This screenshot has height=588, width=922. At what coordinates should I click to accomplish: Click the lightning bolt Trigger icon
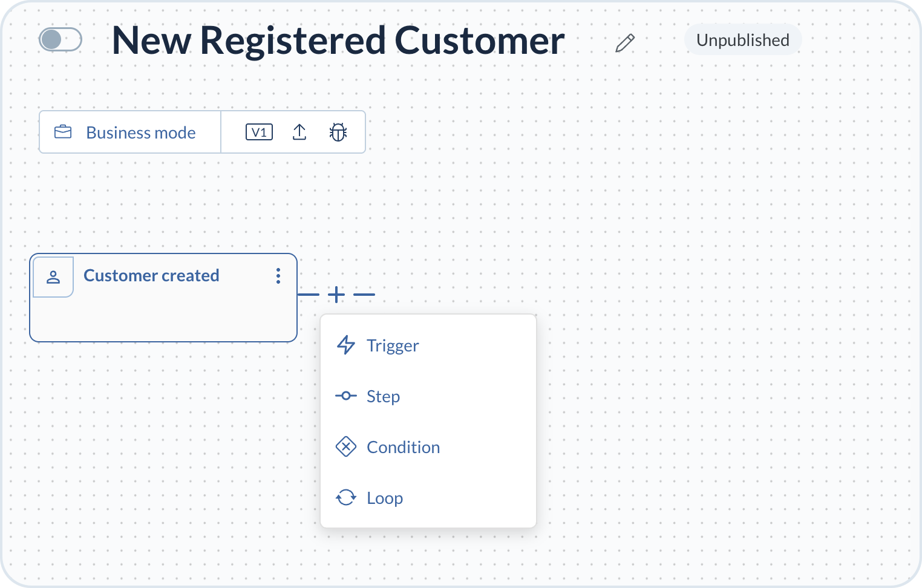click(x=346, y=345)
